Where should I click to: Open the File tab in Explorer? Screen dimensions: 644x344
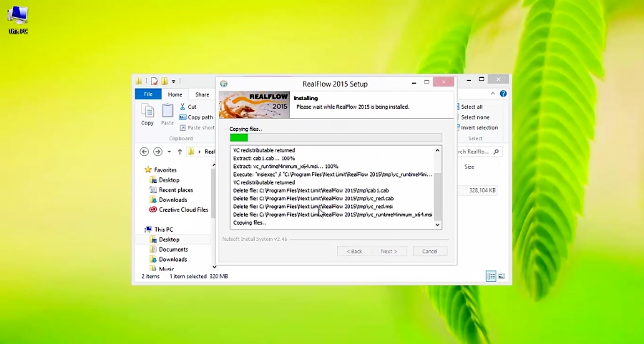[x=148, y=94]
